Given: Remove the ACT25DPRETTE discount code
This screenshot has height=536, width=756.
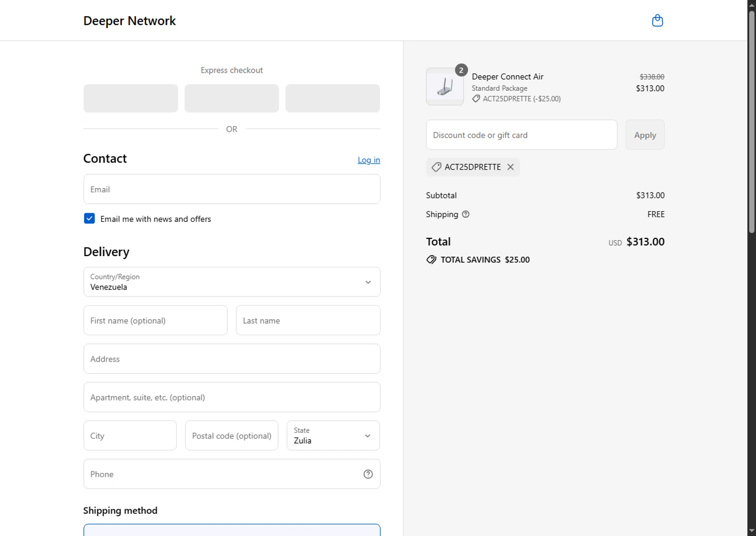Looking at the screenshot, I should [x=511, y=167].
